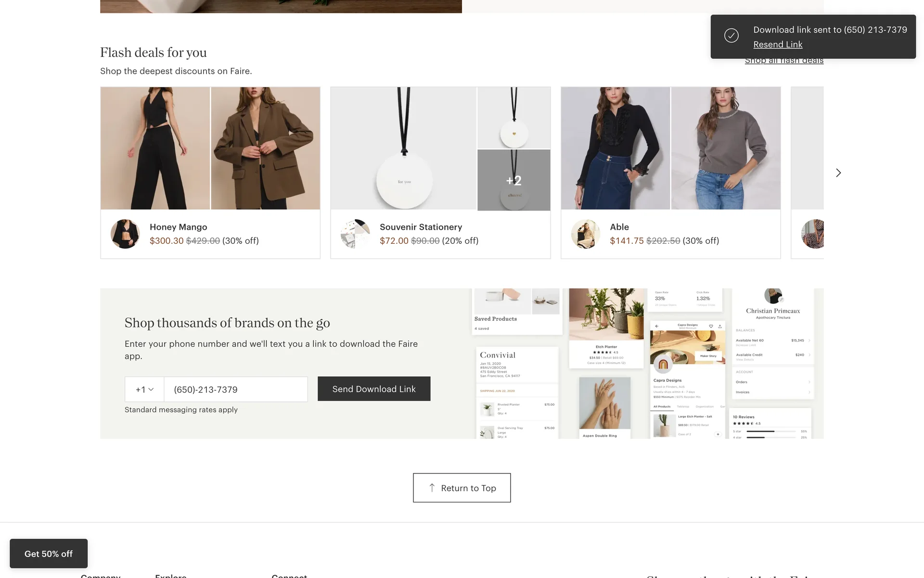The image size is (924, 578).
Task: Click the Souvenir Stationery brand avatar
Action: (355, 234)
